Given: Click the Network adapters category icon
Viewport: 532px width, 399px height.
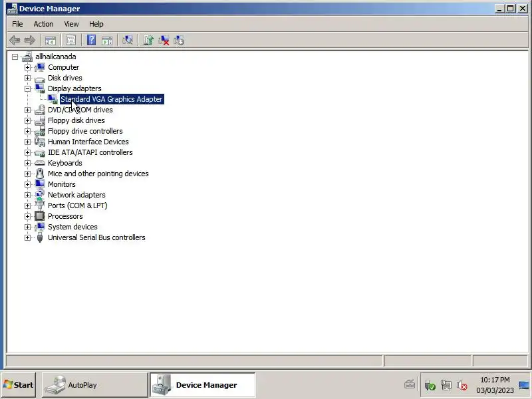Looking at the screenshot, I should click(x=40, y=195).
